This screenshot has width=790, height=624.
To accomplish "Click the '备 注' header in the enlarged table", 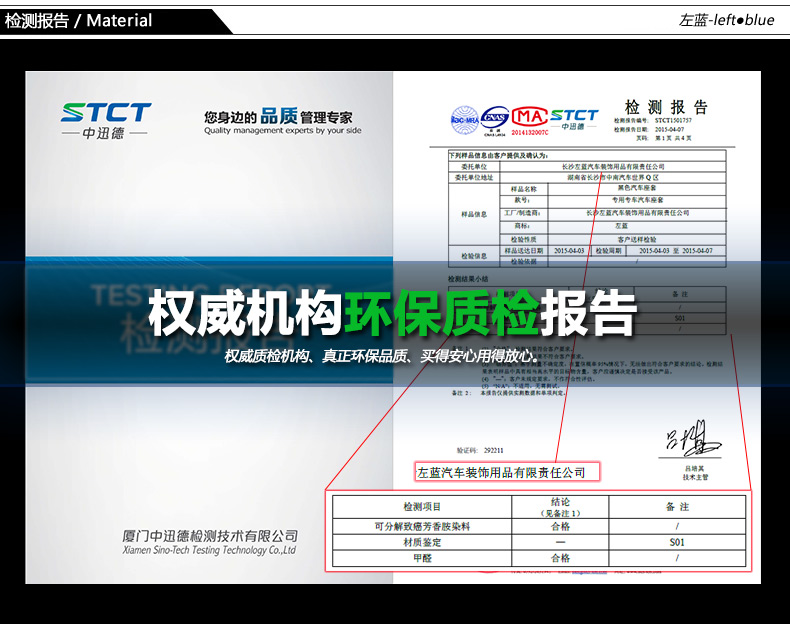I will click(x=677, y=507).
